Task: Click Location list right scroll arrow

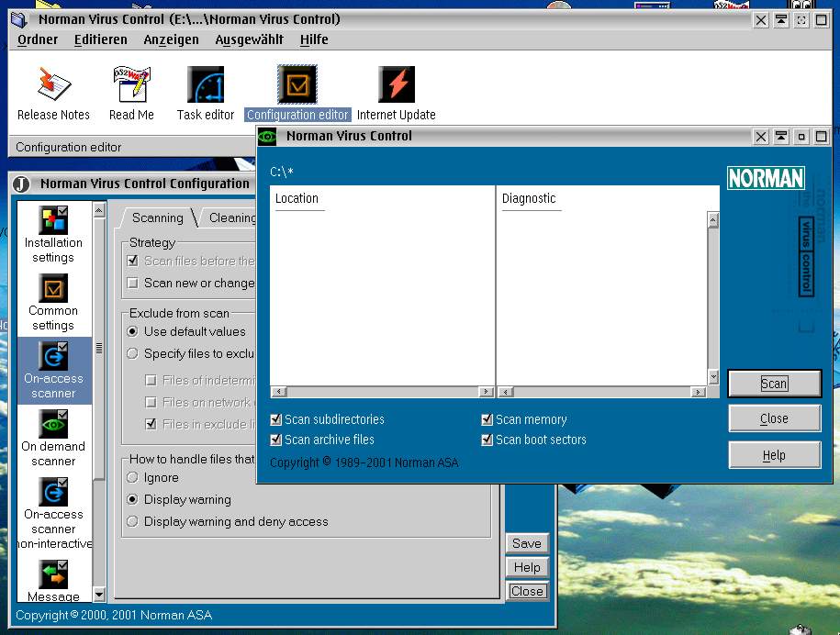Action: 486,392
